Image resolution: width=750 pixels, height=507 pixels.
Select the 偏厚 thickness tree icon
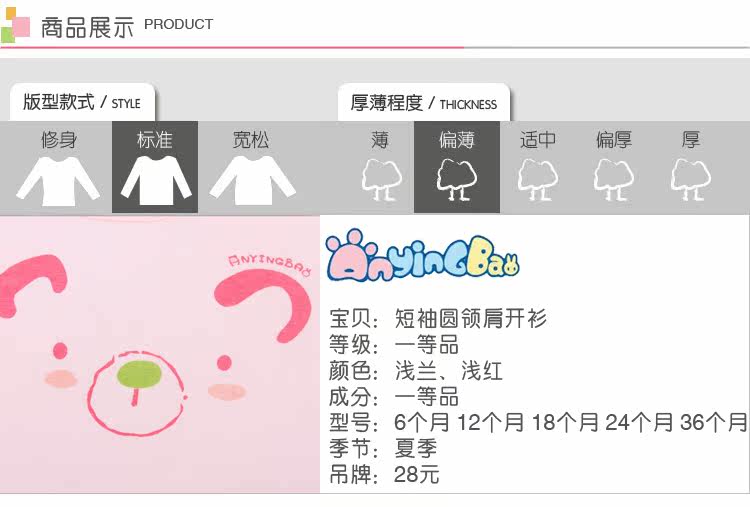coord(614,180)
